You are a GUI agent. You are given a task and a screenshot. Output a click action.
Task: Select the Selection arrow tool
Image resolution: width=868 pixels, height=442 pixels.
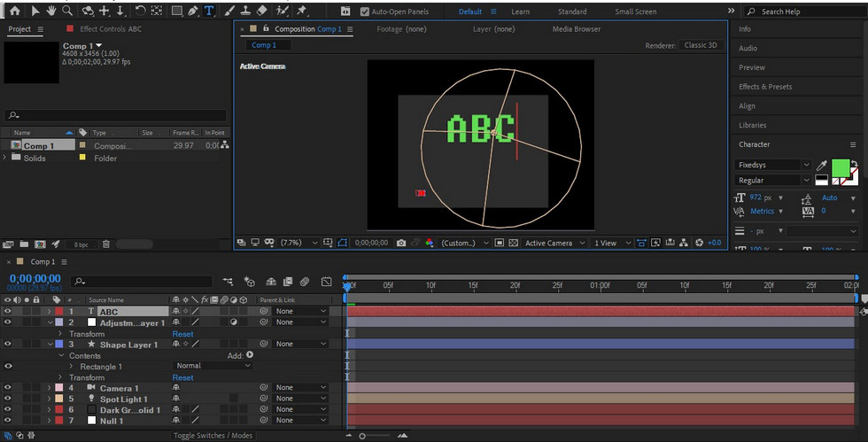35,11
